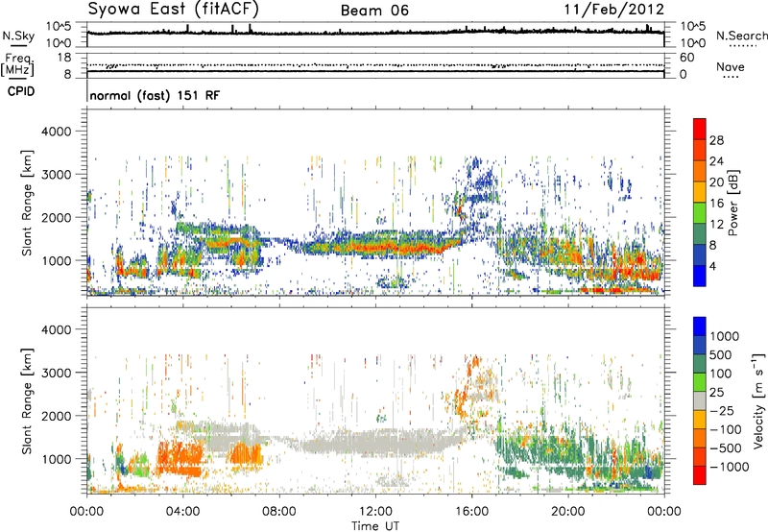The image size is (768, 532).
Task: Click the velocity panel's "Slant Range [km]" label
Action: 27,400
